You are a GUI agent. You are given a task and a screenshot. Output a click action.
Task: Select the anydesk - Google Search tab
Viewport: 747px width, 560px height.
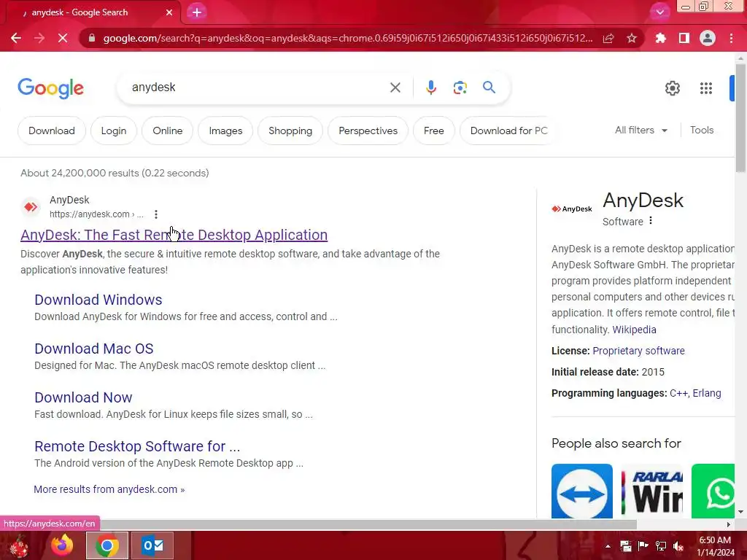[93, 12]
